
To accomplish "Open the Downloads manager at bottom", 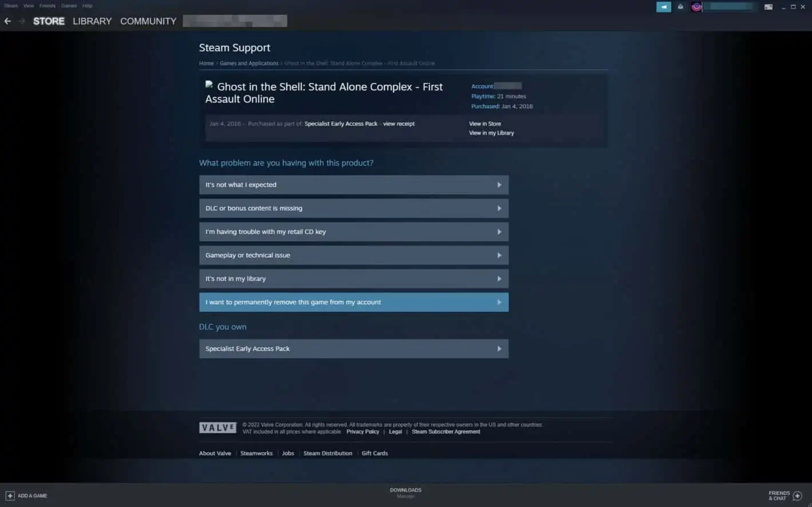I will pos(405,493).
